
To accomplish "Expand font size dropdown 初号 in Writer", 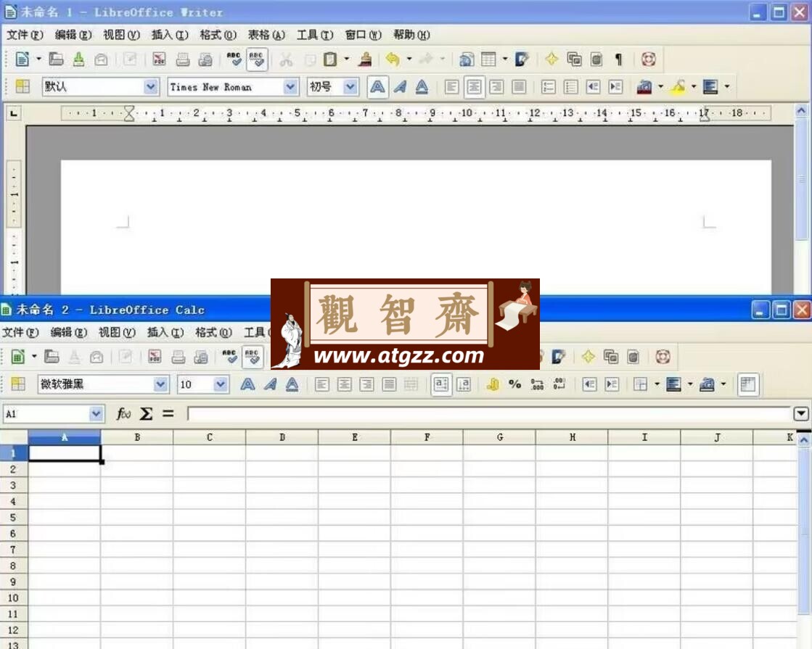I will coord(350,86).
